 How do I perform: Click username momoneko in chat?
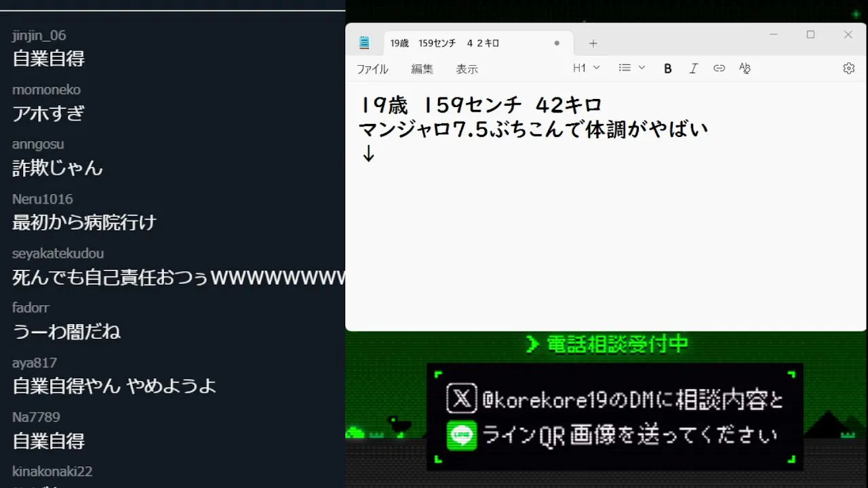point(46,90)
